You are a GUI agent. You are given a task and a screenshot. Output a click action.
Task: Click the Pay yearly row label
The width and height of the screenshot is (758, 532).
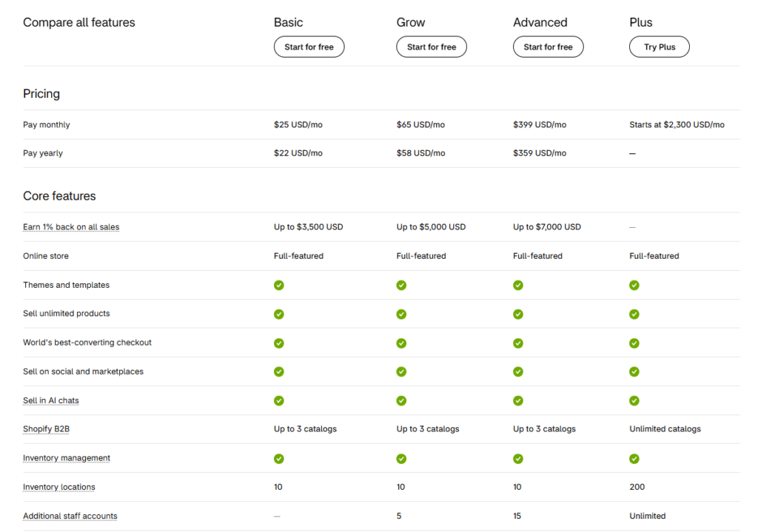43,153
